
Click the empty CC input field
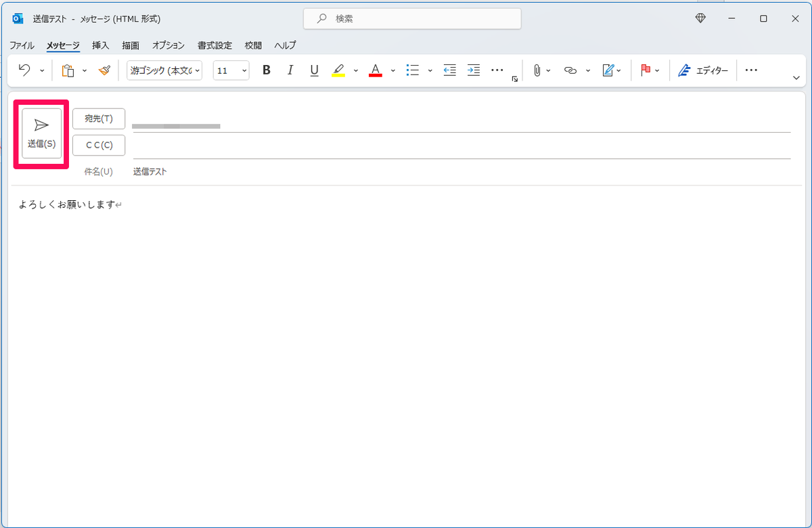(461, 146)
